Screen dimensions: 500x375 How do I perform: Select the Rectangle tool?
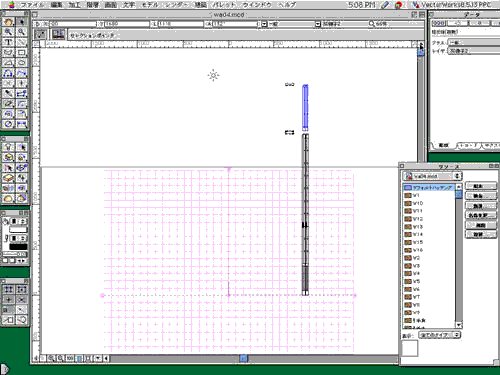click(21, 53)
